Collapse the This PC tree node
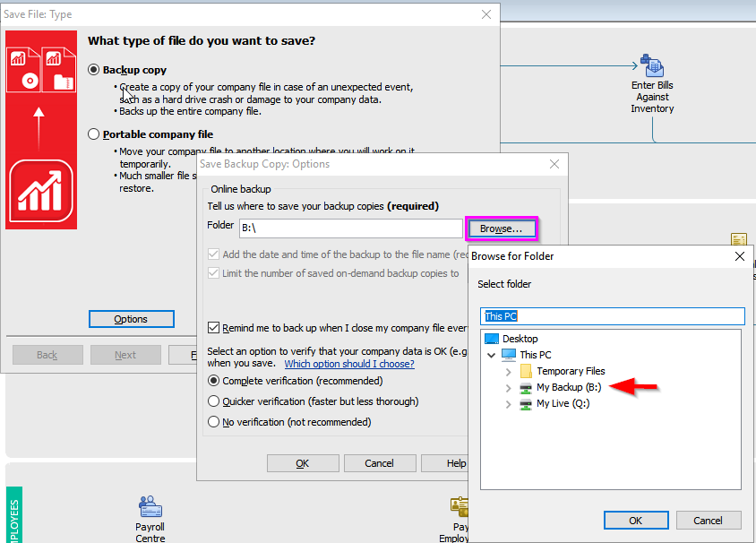 click(491, 355)
